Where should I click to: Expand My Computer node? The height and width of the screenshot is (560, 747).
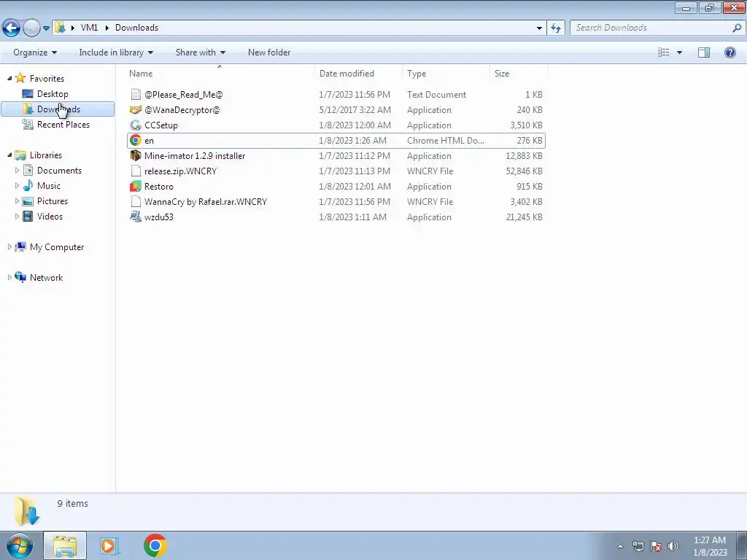[x=9, y=246]
